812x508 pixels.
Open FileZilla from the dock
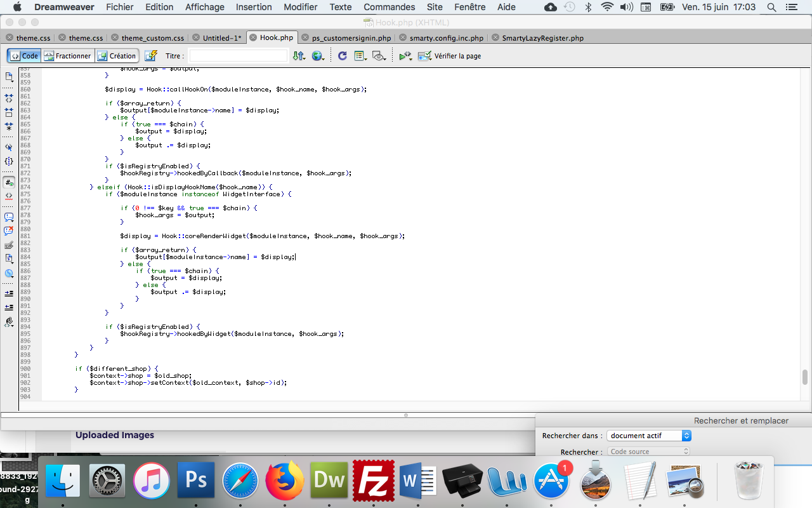374,480
